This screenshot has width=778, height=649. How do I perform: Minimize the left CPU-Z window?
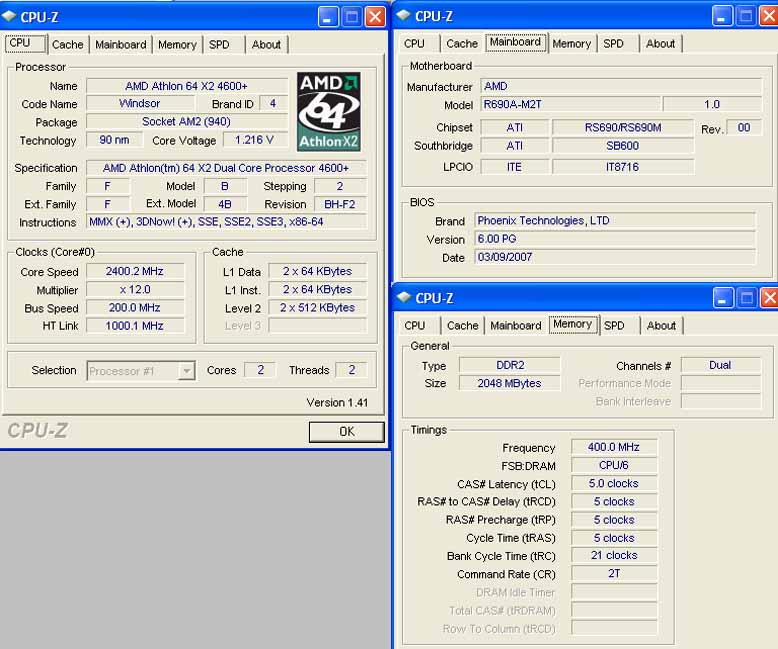[x=327, y=17]
